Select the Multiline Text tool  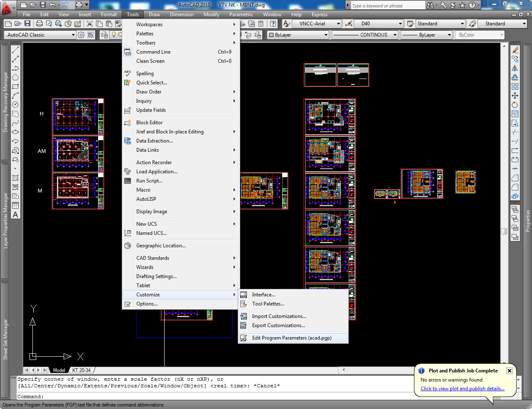click(x=15, y=214)
